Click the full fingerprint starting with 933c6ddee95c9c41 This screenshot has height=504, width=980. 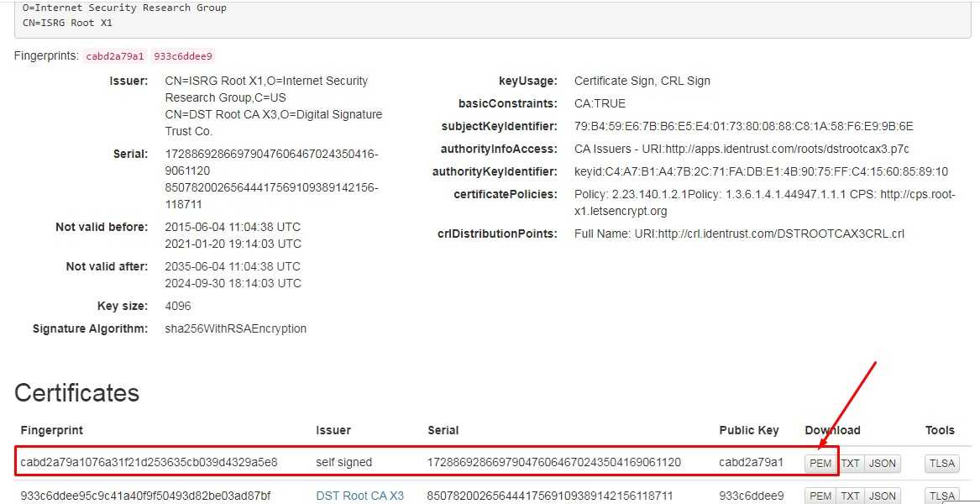click(145, 496)
